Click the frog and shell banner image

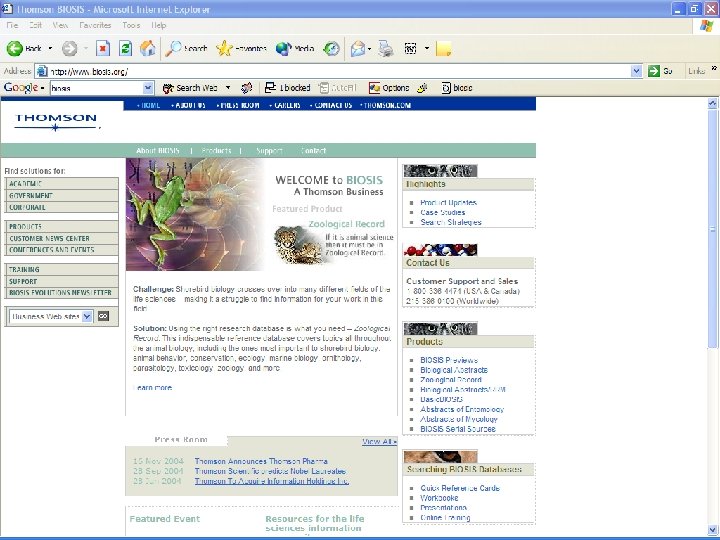click(195, 214)
